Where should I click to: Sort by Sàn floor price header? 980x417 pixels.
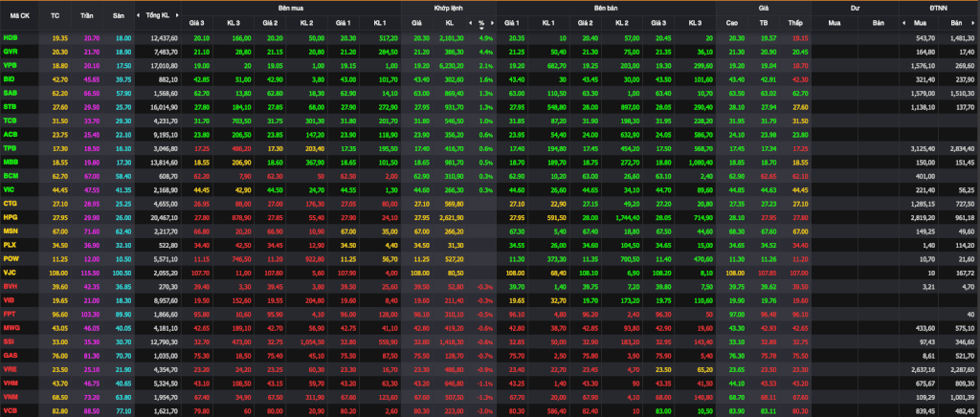(119, 15)
